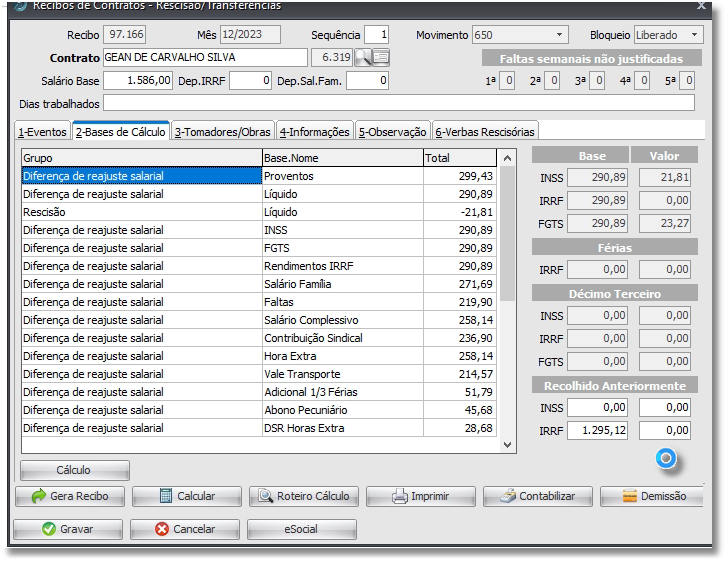This screenshot has width=726, height=562.
Task: Click the Imprimir button
Action: (x=421, y=496)
